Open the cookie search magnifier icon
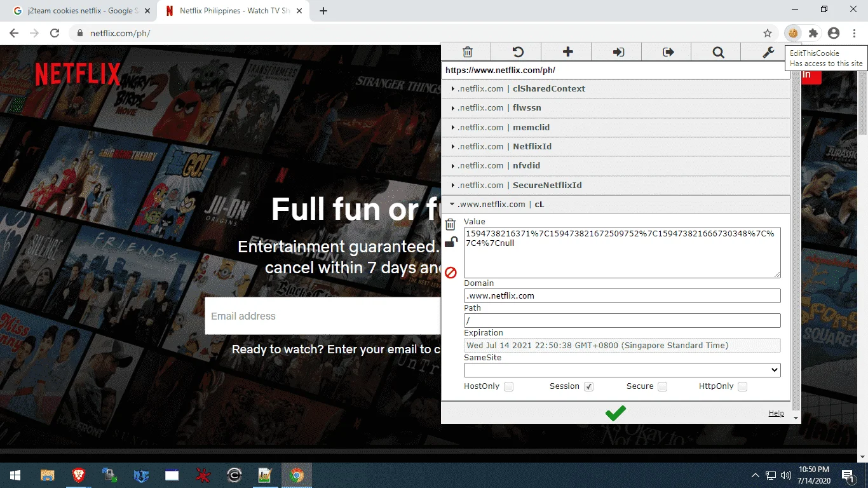The image size is (868, 488). (718, 52)
